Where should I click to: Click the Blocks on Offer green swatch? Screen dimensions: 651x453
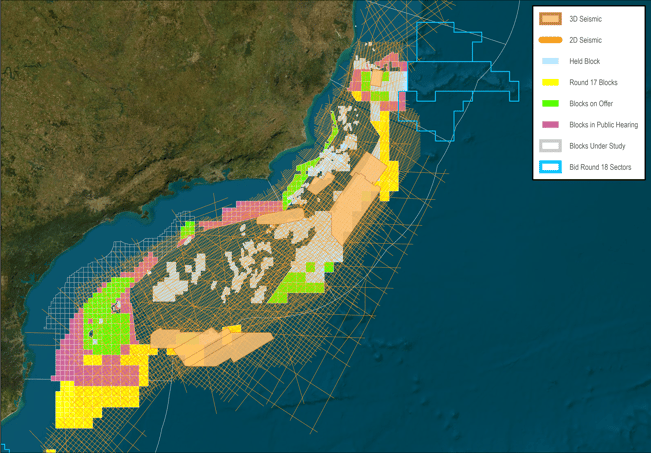coord(551,103)
